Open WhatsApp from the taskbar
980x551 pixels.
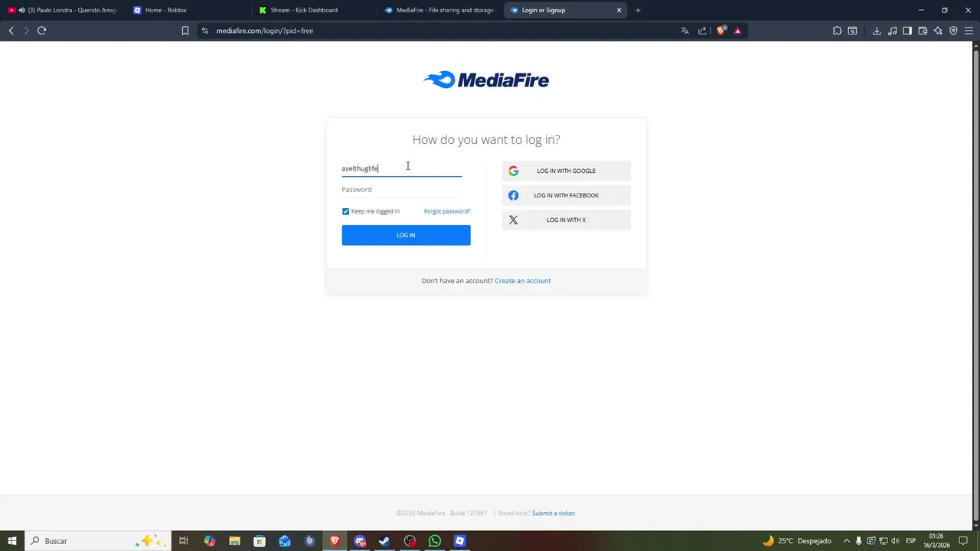pos(435,541)
